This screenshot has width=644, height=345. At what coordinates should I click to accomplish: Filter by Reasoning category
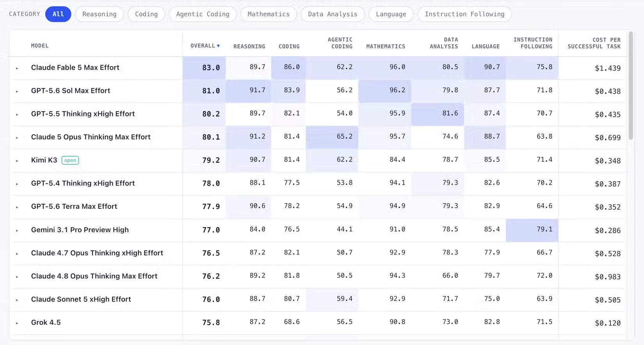(x=99, y=14)
